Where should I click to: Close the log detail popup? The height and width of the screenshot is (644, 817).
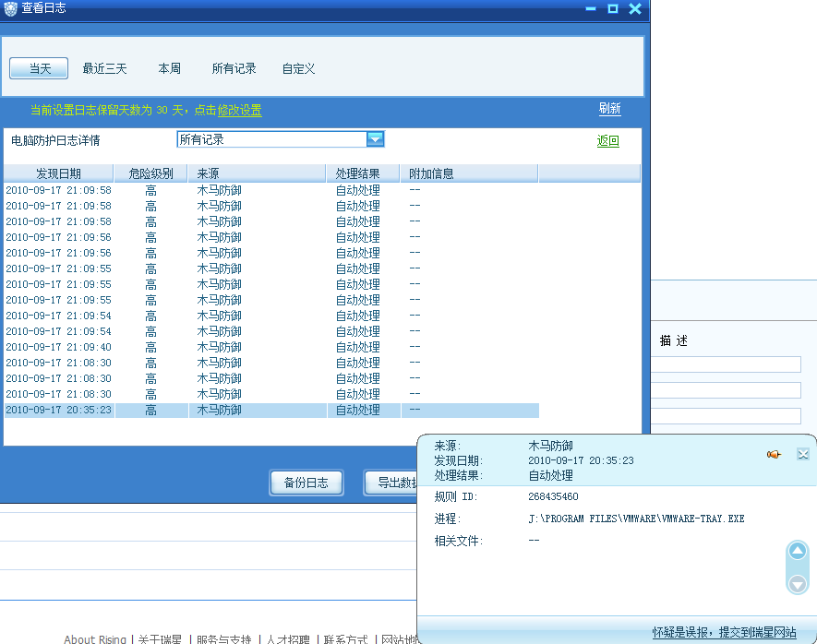coord(802,454)
